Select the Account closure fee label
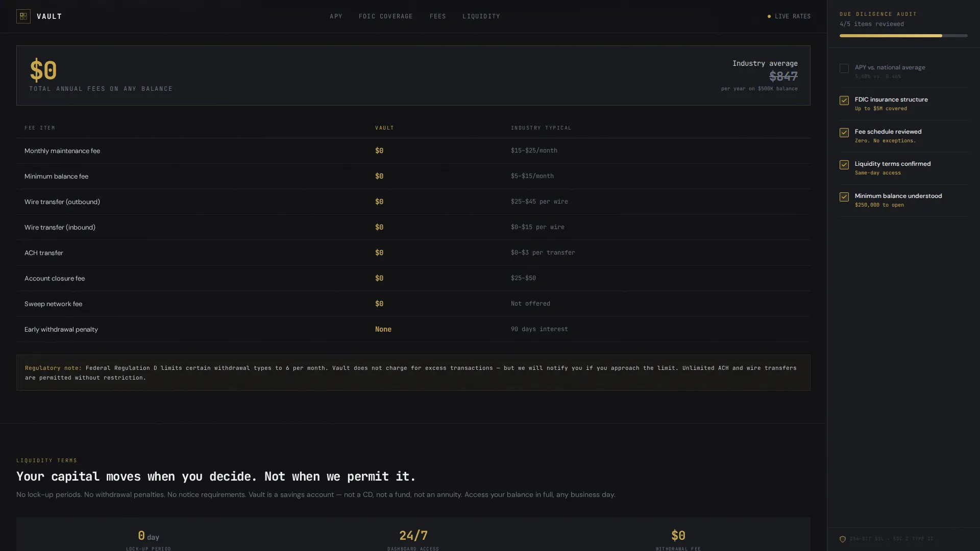980x551 pixels. tap(55, 279)
